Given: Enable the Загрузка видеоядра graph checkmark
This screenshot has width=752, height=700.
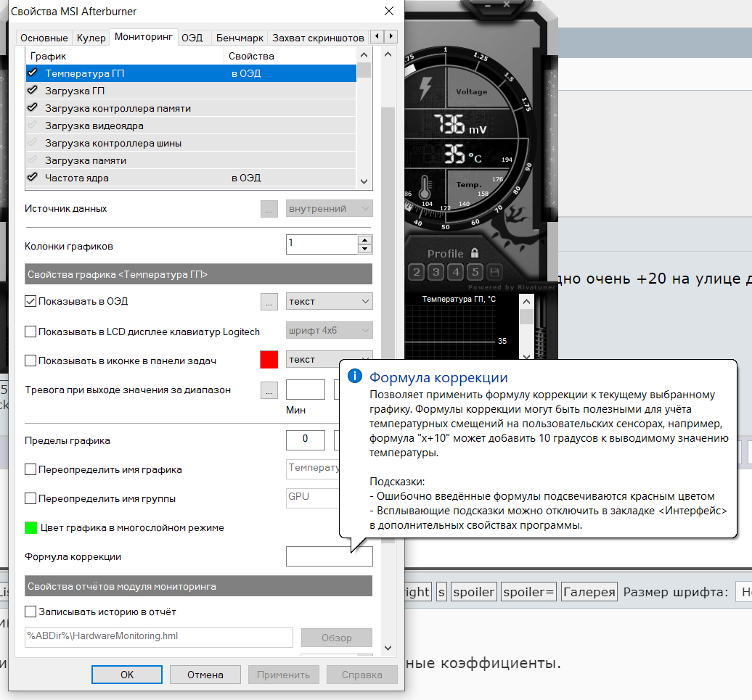Looking at the screenshot, I should coord(33,125).
